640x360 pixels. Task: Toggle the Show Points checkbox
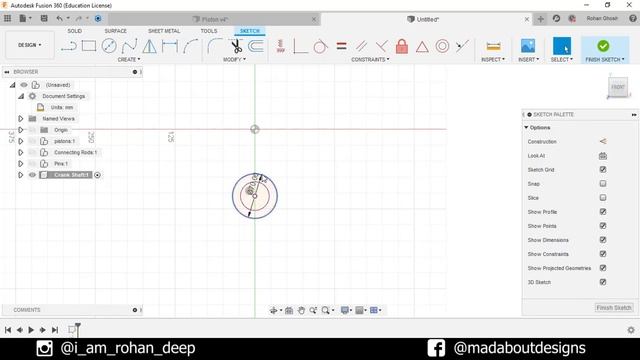603,226
